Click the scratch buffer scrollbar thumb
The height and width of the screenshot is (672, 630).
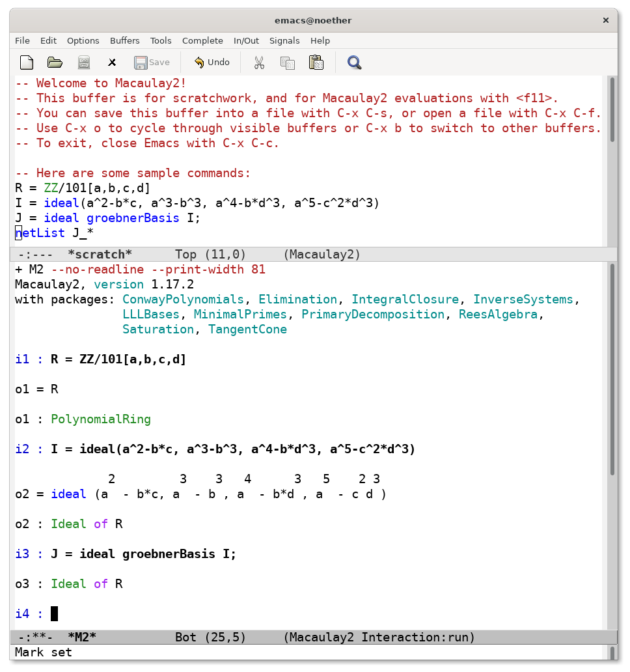point(613,109)
